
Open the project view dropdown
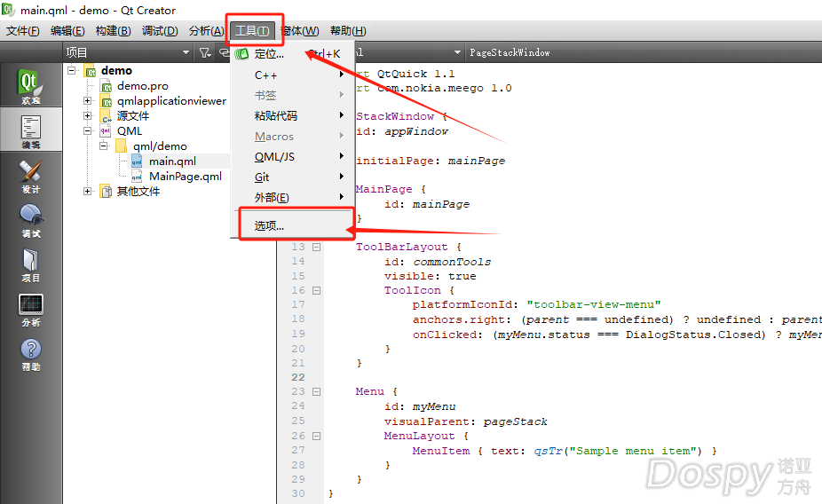point(128,52)
